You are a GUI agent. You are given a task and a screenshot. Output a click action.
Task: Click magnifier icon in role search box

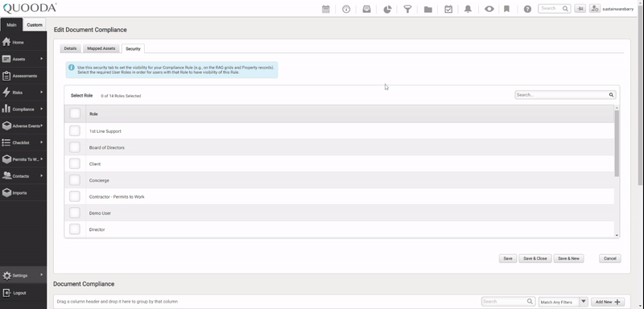[611, 95]
